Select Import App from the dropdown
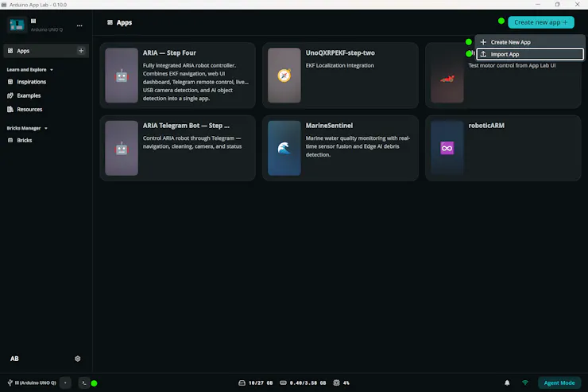This screenshot has width=588, height=392. pos(530,54)
